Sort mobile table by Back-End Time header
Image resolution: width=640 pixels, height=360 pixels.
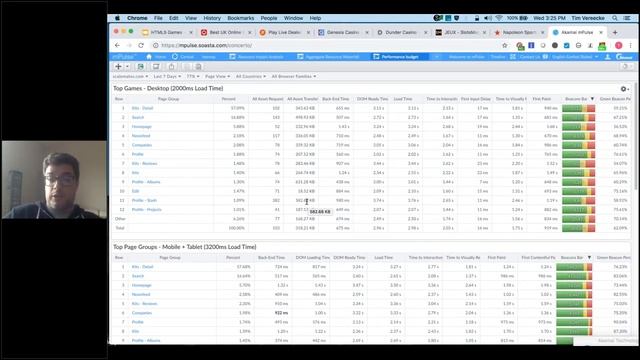coord(271,258)
